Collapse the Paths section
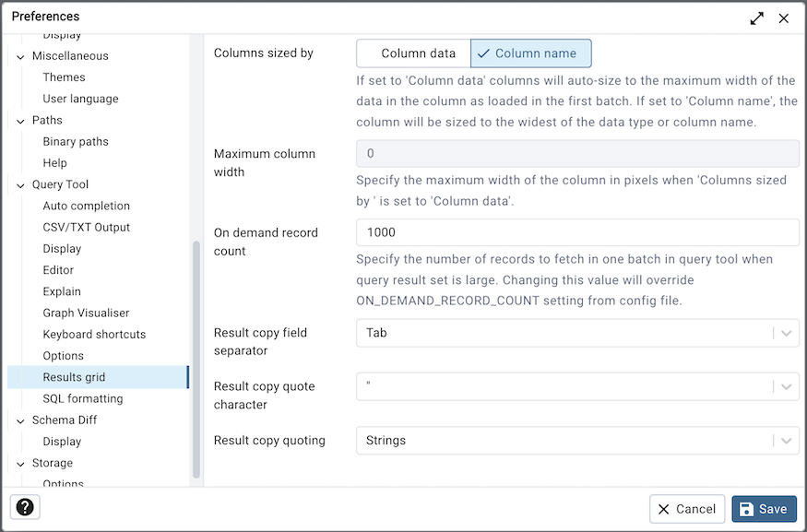Image resolution: width=807 pixels, height=532 pixels. (20, 120)
